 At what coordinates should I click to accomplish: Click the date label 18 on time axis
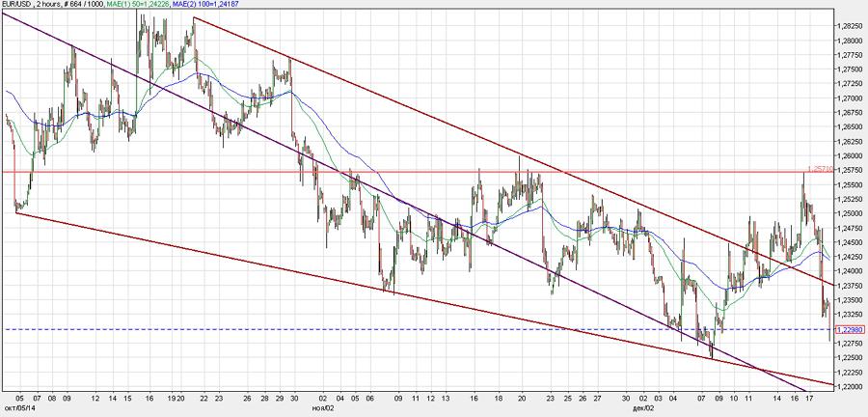(499, 398)
